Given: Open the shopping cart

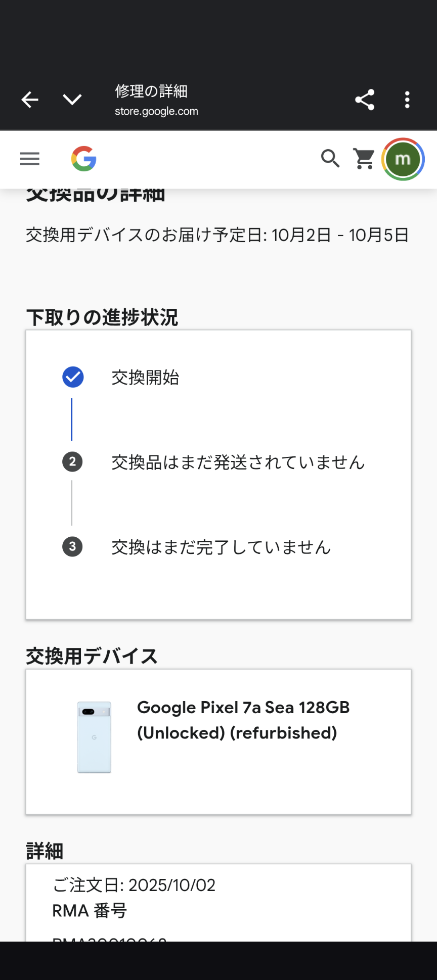Looking at the screenshot, I should tap(364, 159).
